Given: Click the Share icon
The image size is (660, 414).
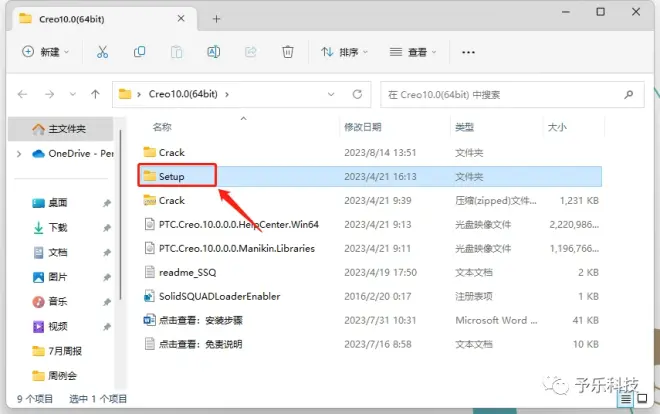Looking at the screenshot, I should pyautogui.click(x=250, y=52).
